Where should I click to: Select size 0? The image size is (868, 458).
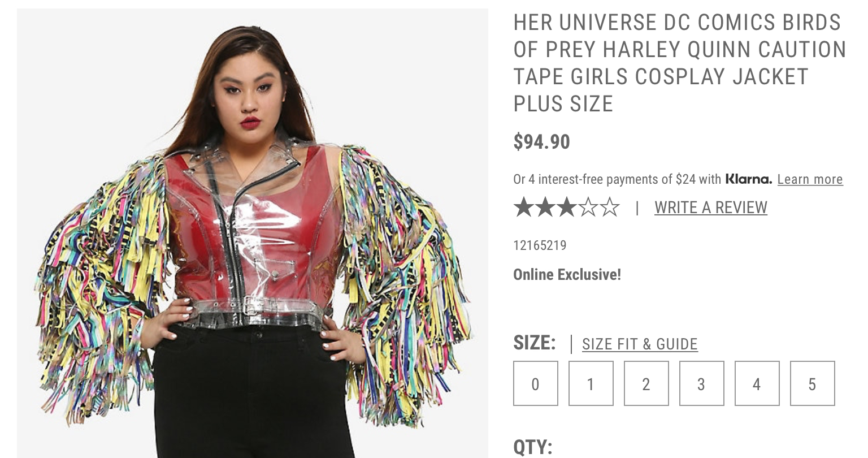pos(536,383)
